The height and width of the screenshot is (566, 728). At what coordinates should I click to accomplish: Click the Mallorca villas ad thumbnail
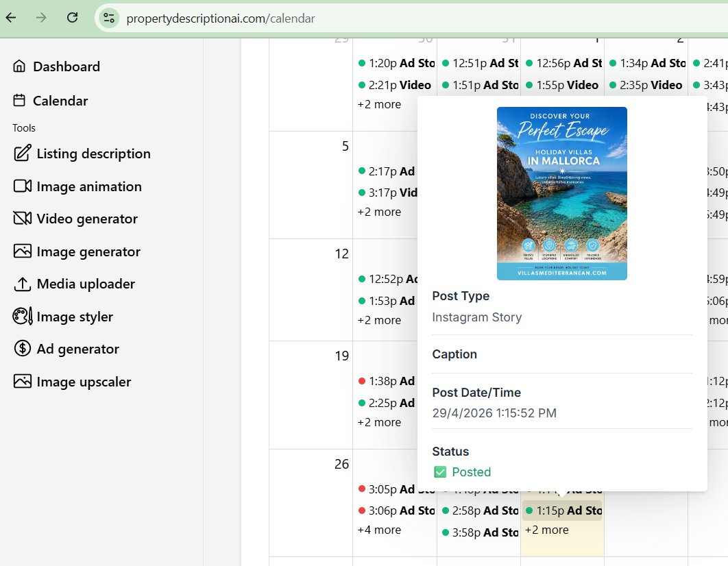click(562, 193)
